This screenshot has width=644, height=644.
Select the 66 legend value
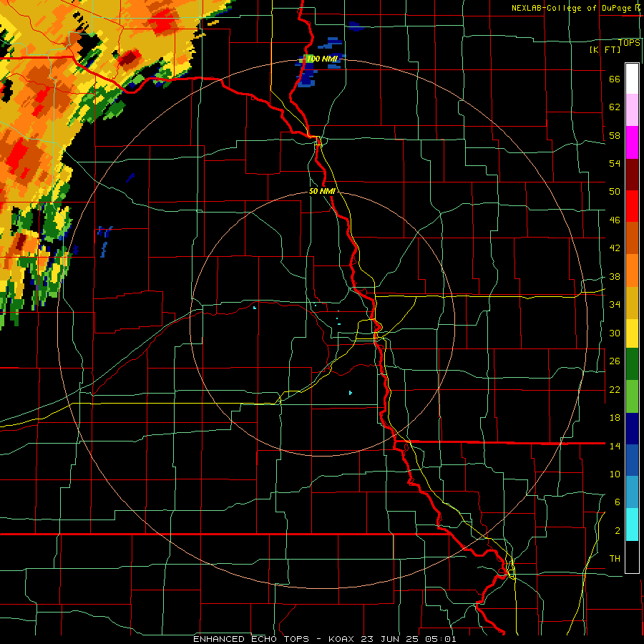[x=615, y=79]
